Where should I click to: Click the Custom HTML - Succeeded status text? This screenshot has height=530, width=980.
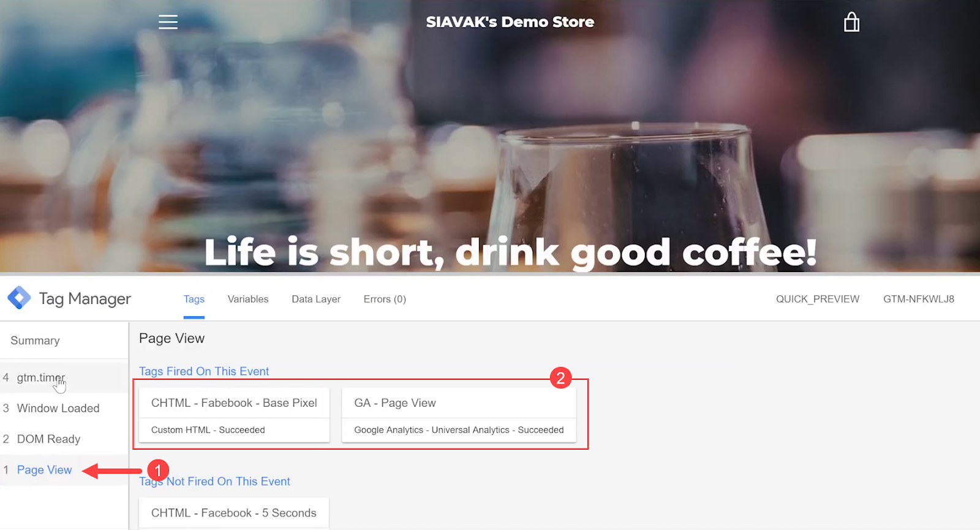(208, 430)
